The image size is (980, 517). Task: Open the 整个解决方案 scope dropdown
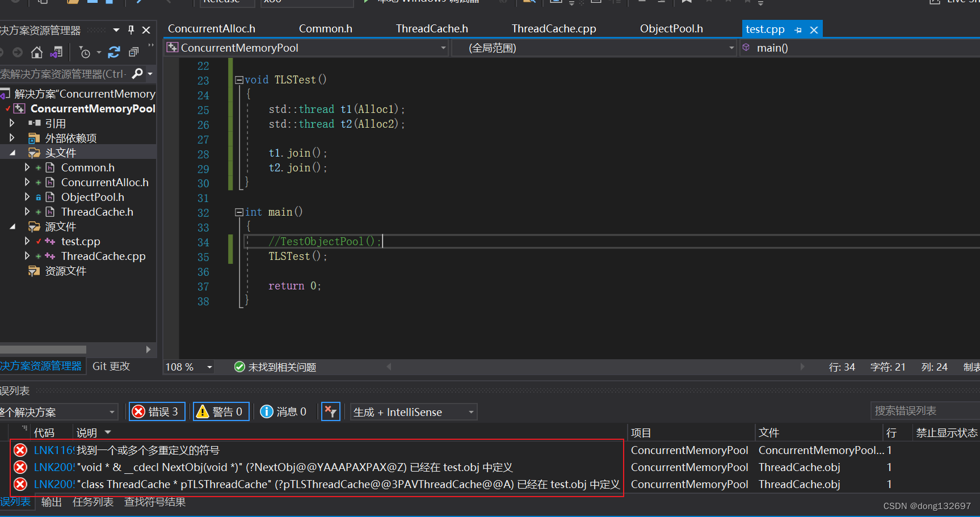[58, 412]
